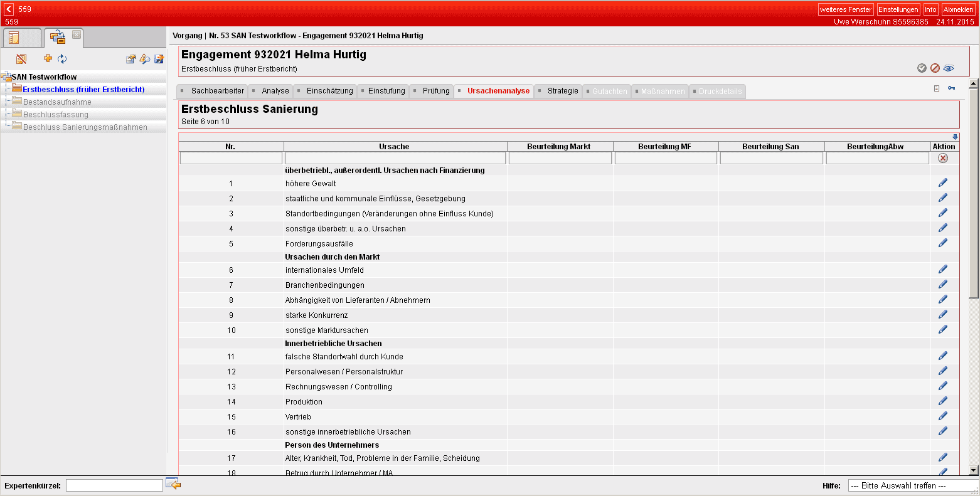This screenshot has height=496, width=980.
Task: Click the Beurteilung Markt filter field
Action: click(560, 158)
